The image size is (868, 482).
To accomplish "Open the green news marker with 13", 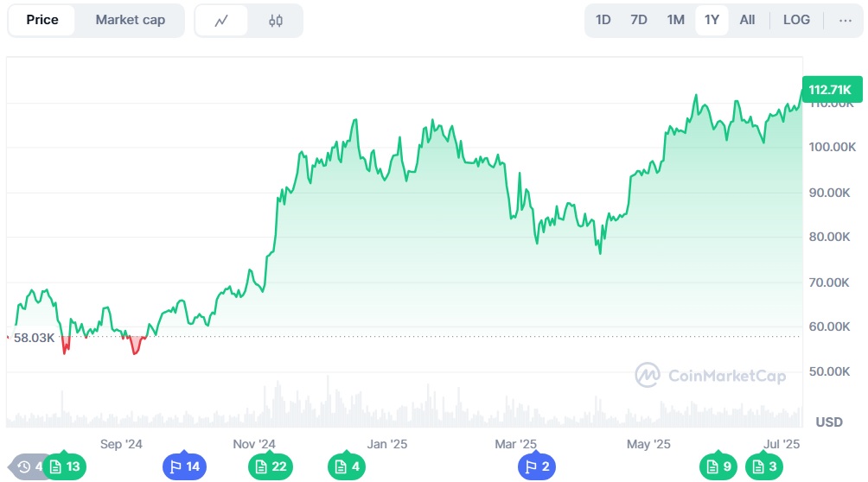I will coord(65,467).
